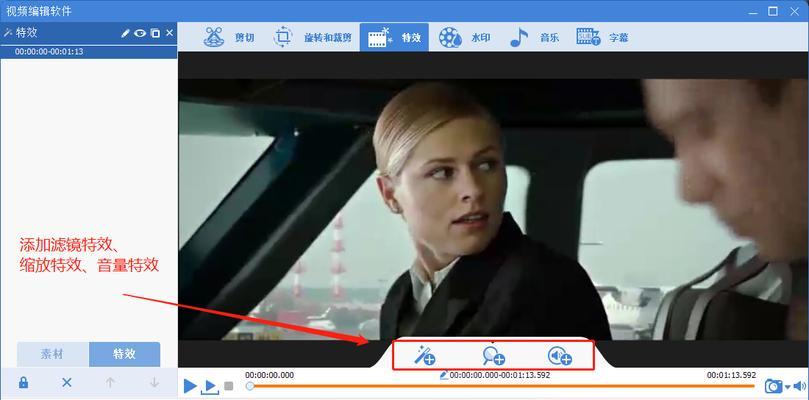Maximize the 视频编辑软件 window
Image resolution: width=809 pixels, height=400 pixels.
pos(773,11)
